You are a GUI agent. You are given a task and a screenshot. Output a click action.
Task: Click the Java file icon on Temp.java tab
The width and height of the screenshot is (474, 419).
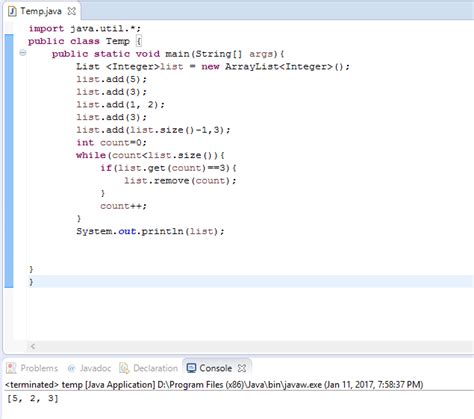12,12
